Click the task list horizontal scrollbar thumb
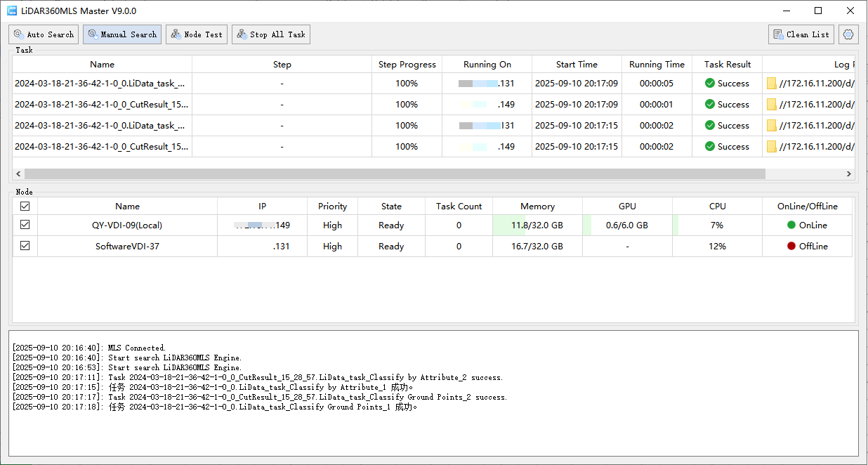The height and width of the screenshot is (465, 868). [393, 173]
